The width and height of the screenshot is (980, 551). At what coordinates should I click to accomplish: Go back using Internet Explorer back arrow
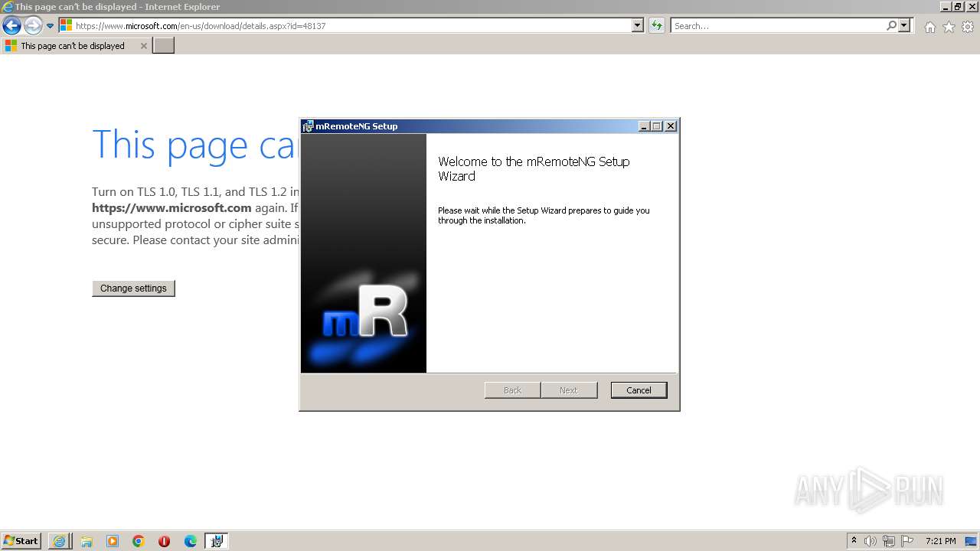pos(11,25)
